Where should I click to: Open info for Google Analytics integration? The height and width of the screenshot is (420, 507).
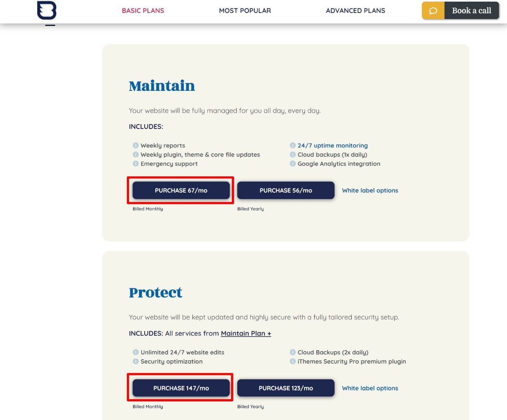point(292,164)
